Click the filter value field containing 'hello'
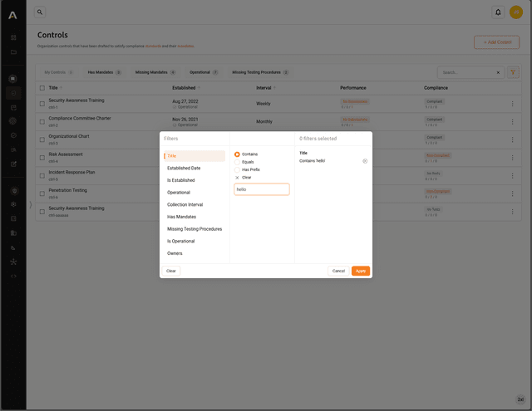Viewport: 532px width, 411px height. (x=262, y=189)
